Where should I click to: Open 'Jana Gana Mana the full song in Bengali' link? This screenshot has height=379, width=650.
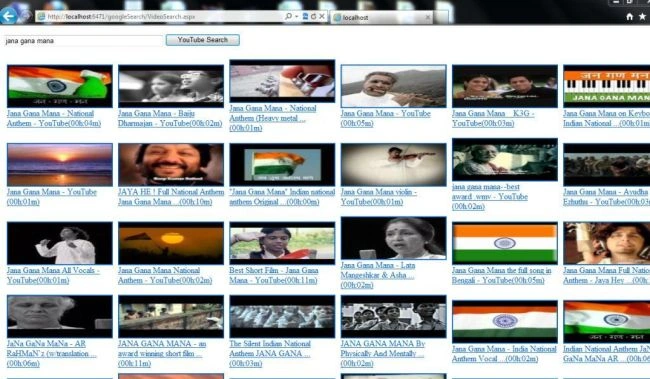tap(502, 275)
